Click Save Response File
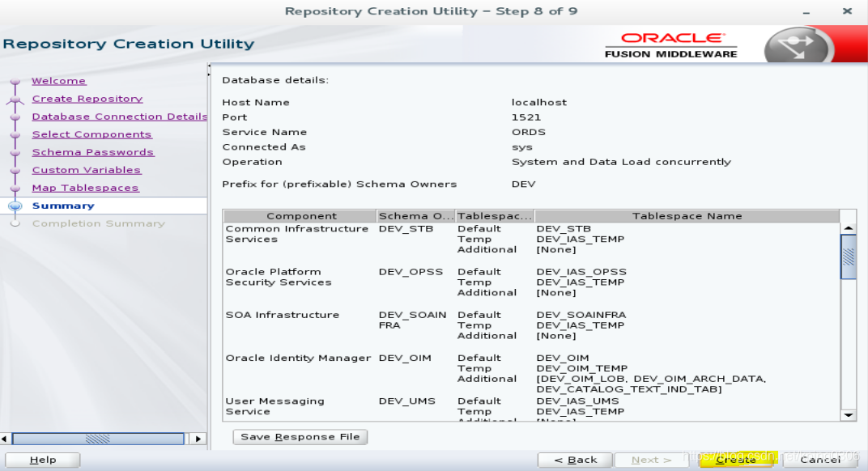 click(x=300, y=436)
